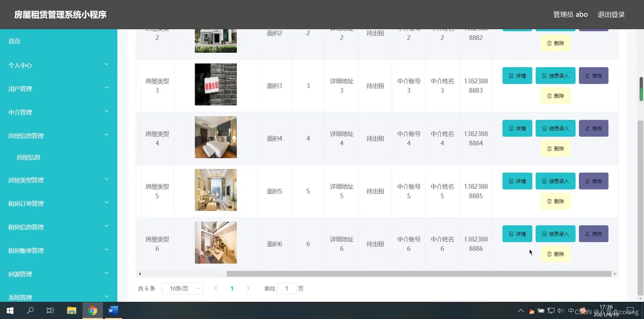
Task: Collapse the 房屋信息管理 sidebar menu
Action: pos(58,135)
